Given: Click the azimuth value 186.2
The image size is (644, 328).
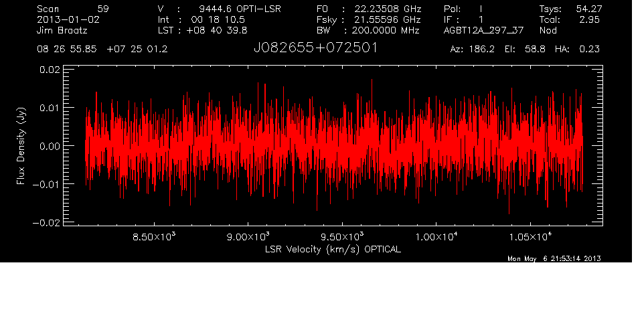Looking at the screenshot, I should pyautogui.click(x=481, y=50).
